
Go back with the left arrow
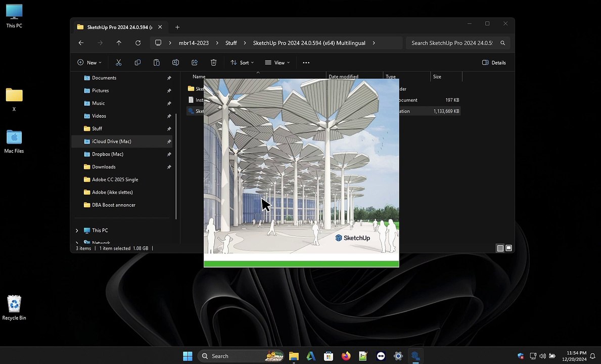[x=81, y=43]
